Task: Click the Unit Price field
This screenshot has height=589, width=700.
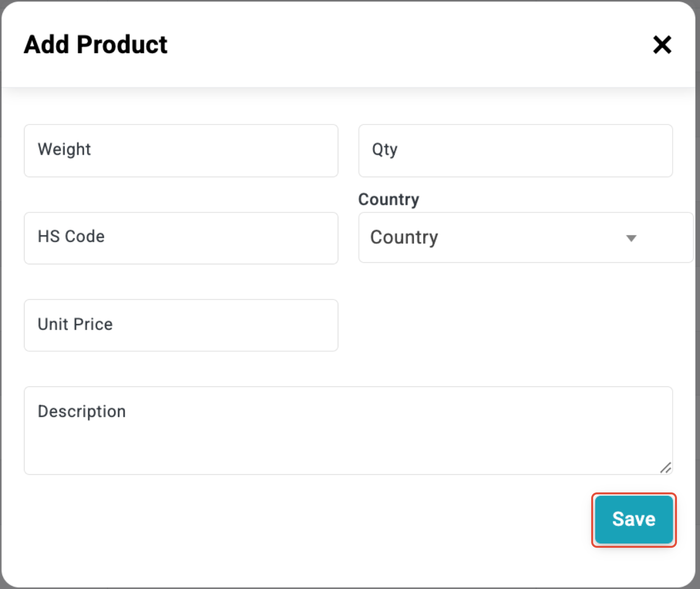Action: pos(181,325)
